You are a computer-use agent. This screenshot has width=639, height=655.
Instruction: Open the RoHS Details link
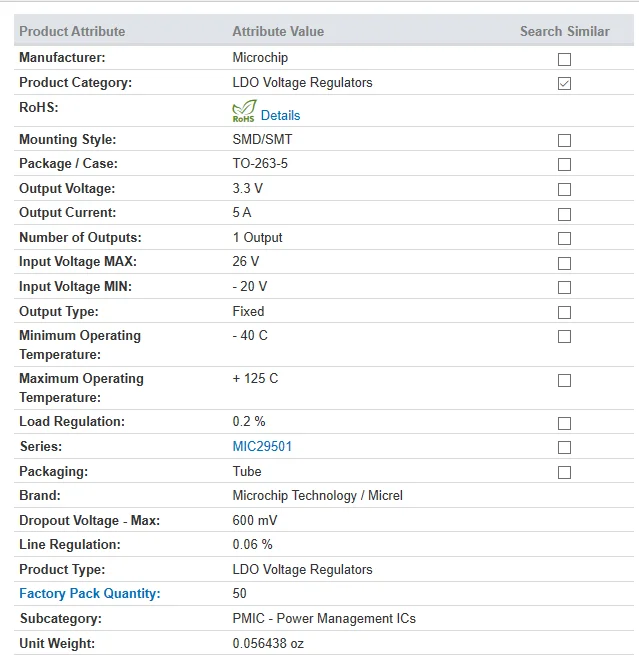tap(280, 115)
